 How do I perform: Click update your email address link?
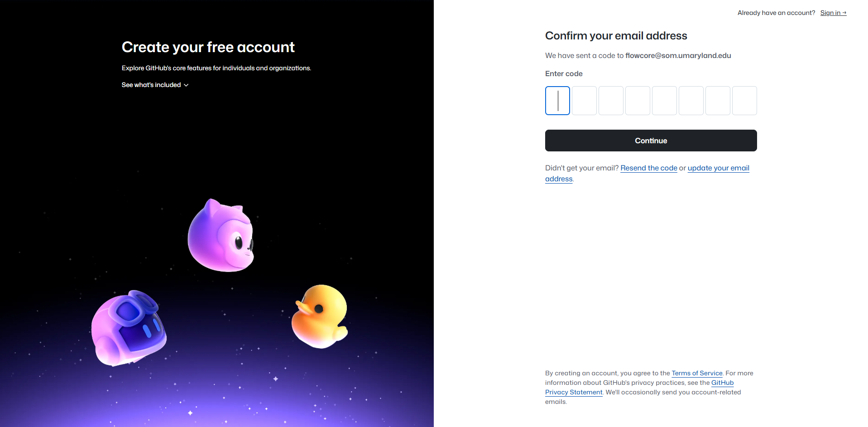pyautogui.click(x=718, y=168)
